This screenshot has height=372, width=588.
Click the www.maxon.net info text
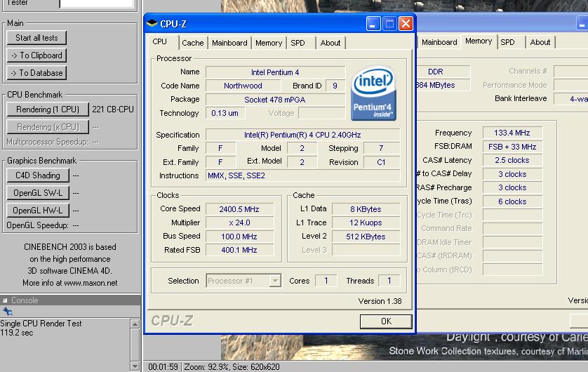tap(91, 283)
